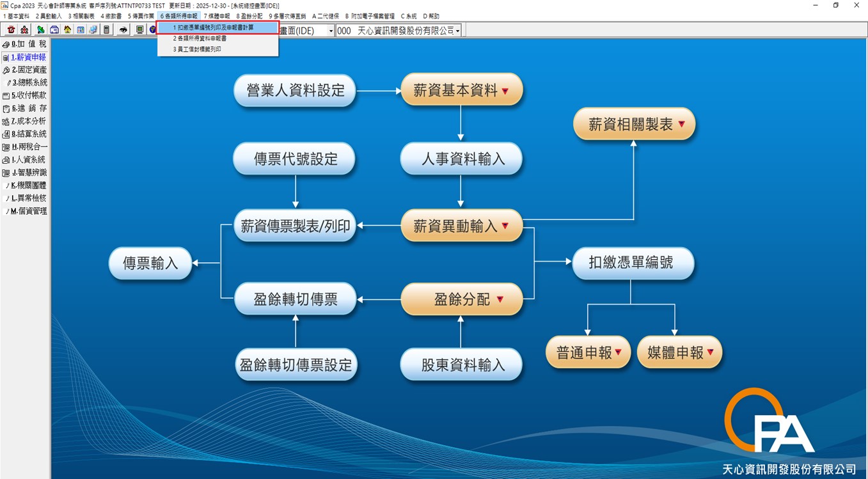Click the computer monitor toolbar icon
The height and width of the screenshot is (479, 868).
(x=139, y=30)
